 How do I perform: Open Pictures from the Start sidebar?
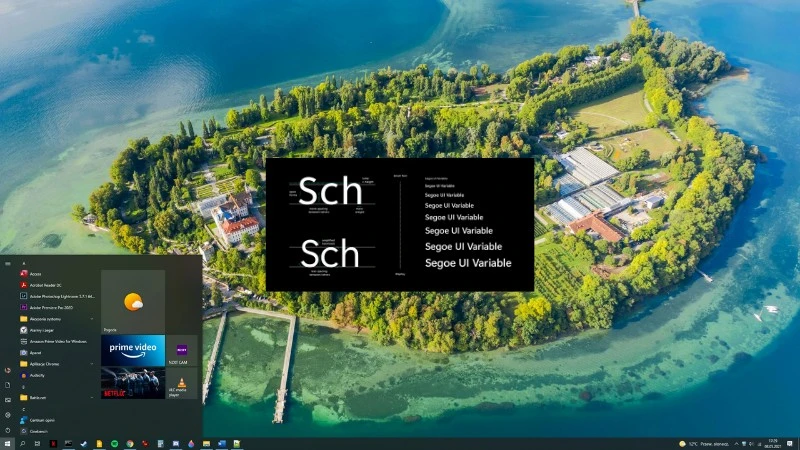point(8,400)
